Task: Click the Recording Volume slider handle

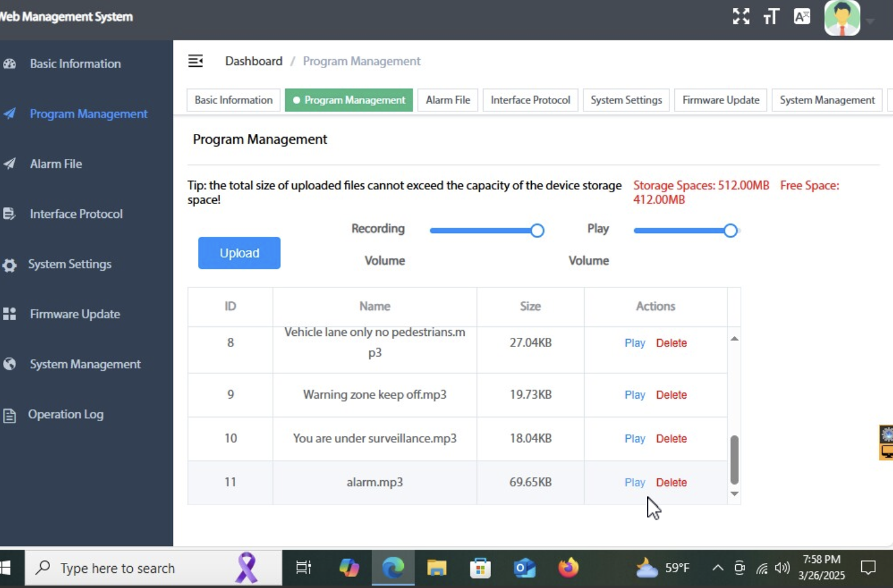Action: click(537, 231)
